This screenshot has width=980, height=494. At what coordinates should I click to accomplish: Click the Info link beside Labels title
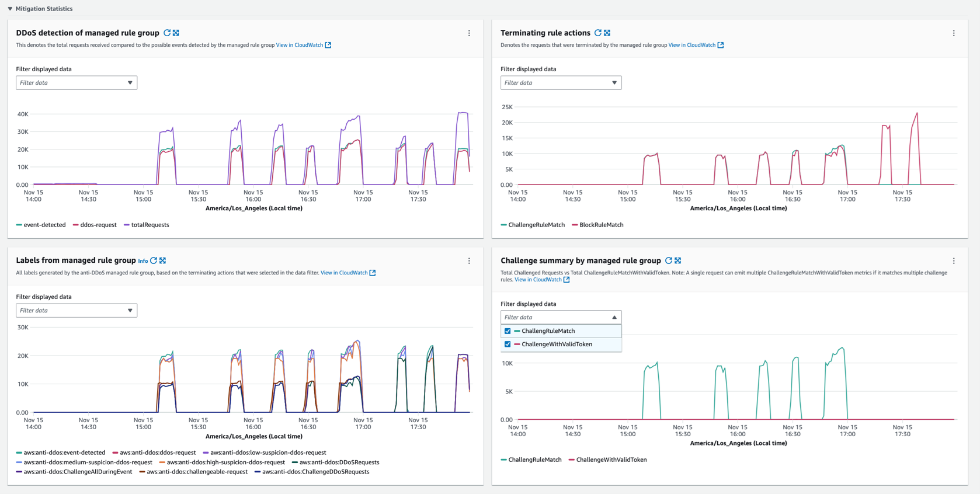coord(143,261)
